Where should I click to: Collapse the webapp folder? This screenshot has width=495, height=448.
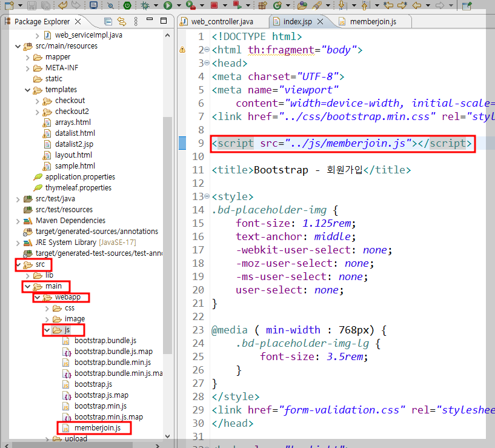(x=37, y=297)
